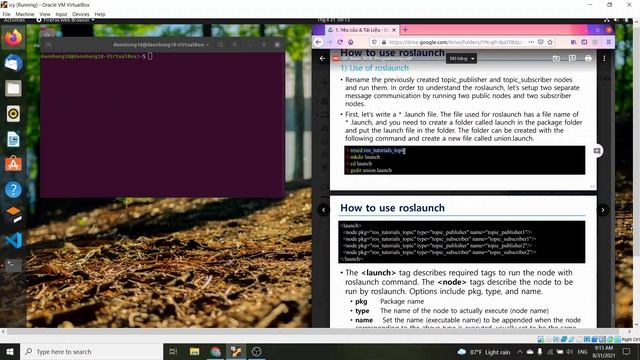Open search in the terminal title bar
Image resolution: width=640 pixels, height=360 pixels.
point(220,44)
